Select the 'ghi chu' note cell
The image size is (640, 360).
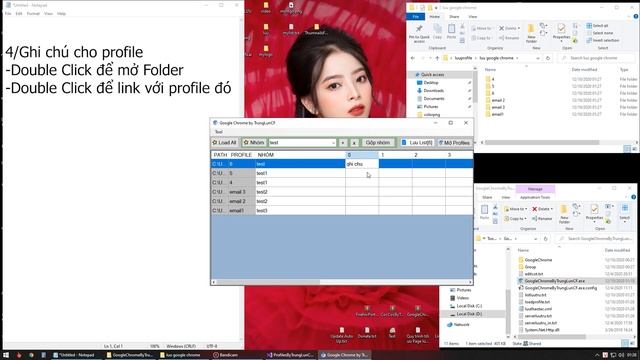362,164
